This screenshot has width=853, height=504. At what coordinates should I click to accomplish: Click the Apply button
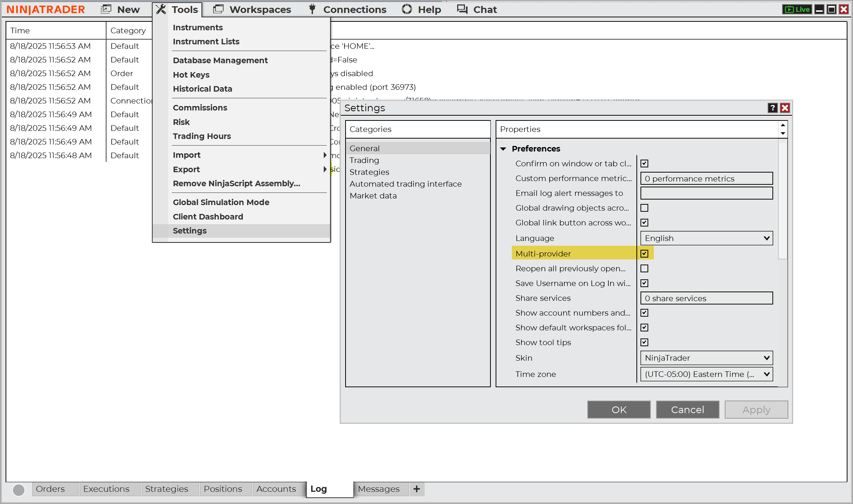point(756,409)
